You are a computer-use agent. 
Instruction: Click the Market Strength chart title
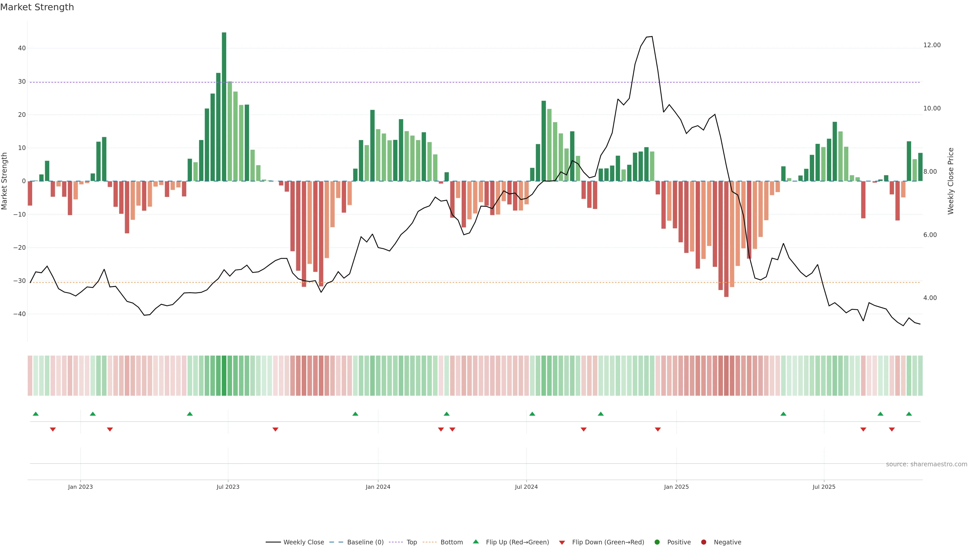37,7
